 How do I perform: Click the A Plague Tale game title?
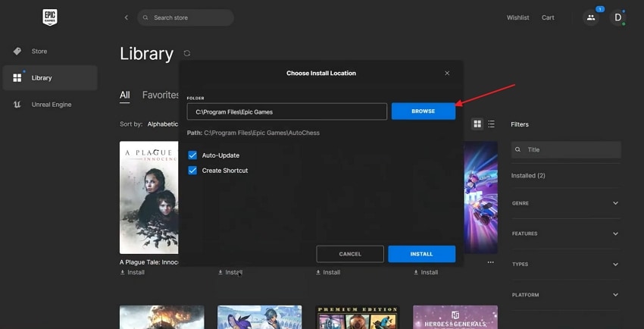point(149,262)
